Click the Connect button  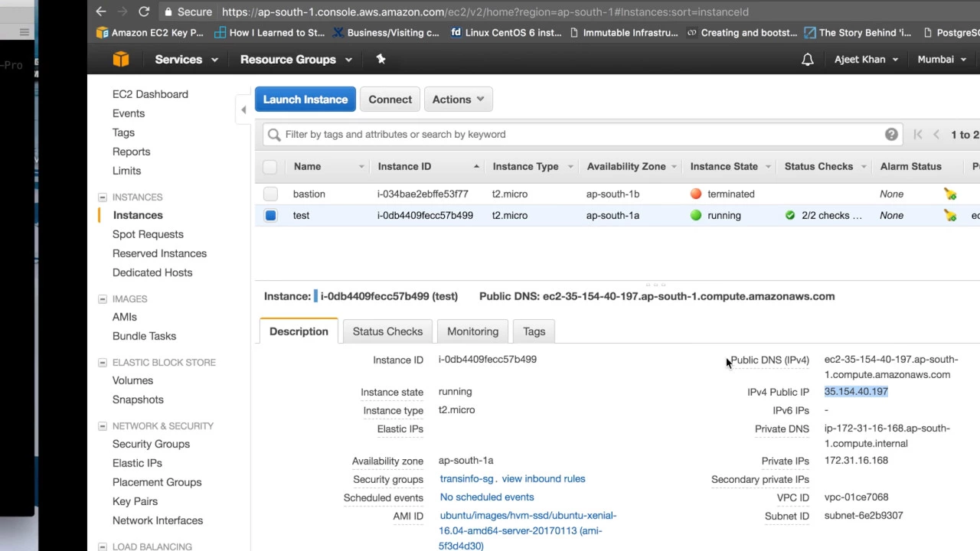pyautogui.click(x=390, y=99)
